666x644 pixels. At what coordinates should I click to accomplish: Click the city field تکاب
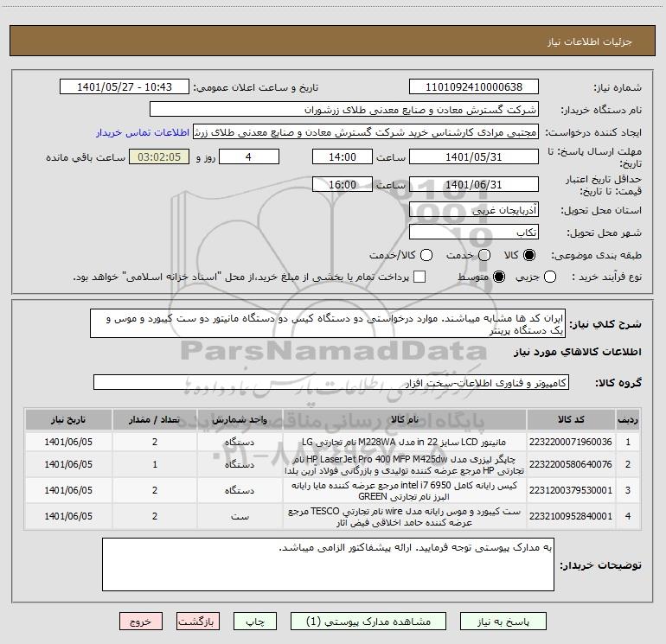(474, 233)
